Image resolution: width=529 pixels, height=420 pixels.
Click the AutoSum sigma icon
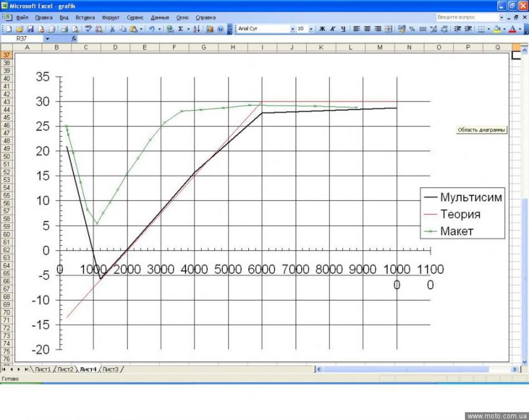180,29
